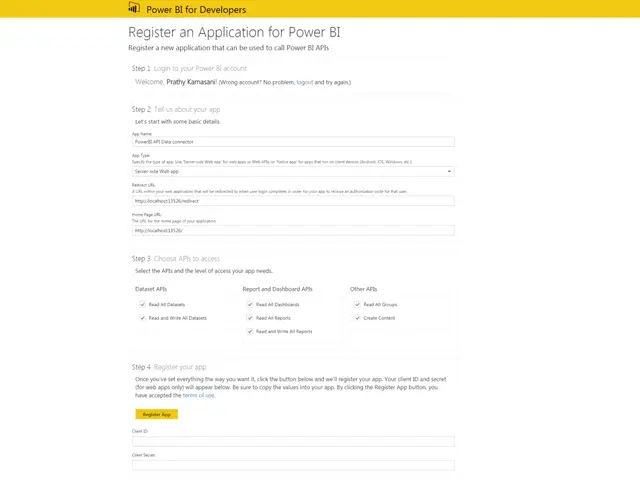The height and width of the screenshot is (480, 640).
Task: Click the Register App button
Action: 157,414
